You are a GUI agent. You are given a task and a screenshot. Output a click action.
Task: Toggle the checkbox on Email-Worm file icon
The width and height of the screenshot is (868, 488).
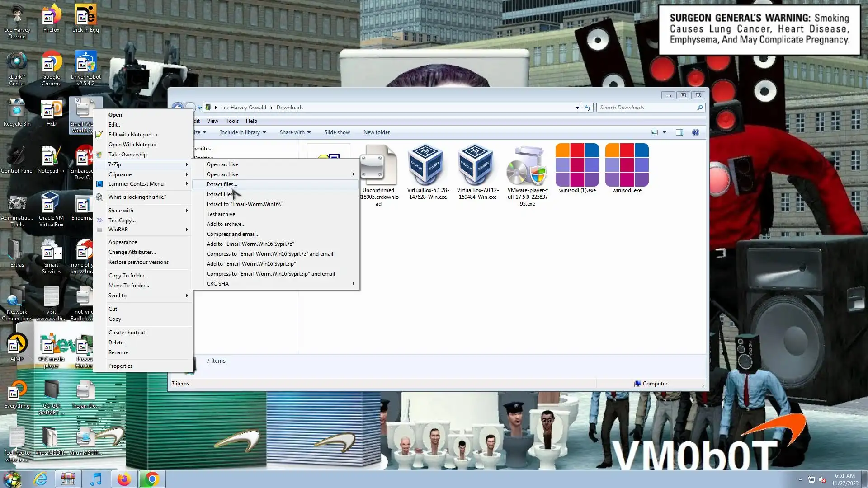pos(78,100)
